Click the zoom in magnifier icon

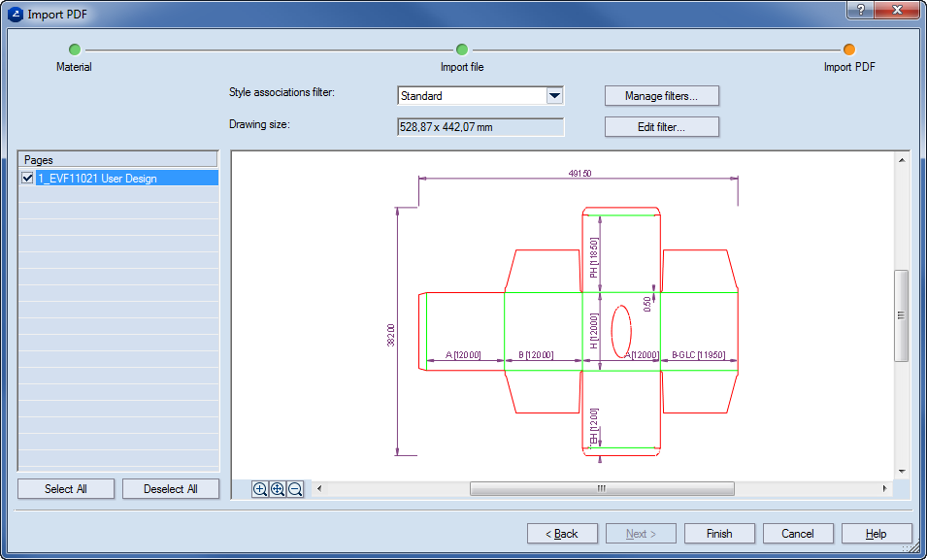(260, 489)
